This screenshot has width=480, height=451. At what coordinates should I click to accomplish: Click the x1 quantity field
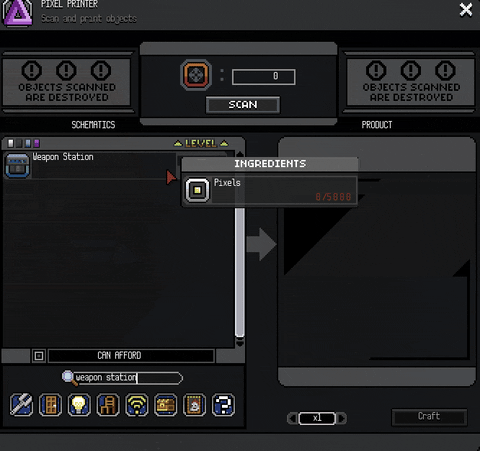tap(317, 418)
